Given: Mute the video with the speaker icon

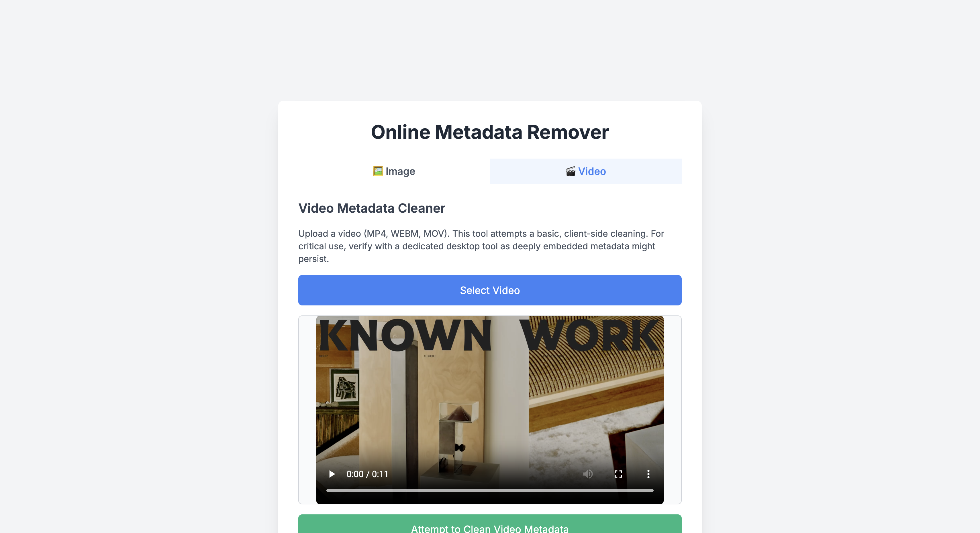Looking at the screenshot, I should (588, 474).
